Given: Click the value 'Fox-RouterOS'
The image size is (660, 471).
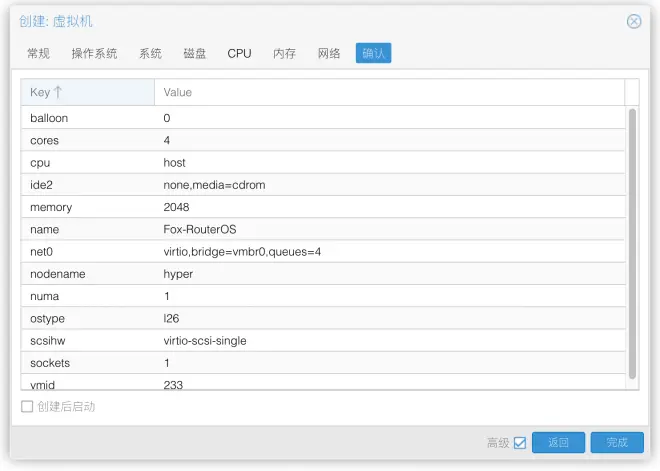Looking at the screenshot, I should pos(200,229).
